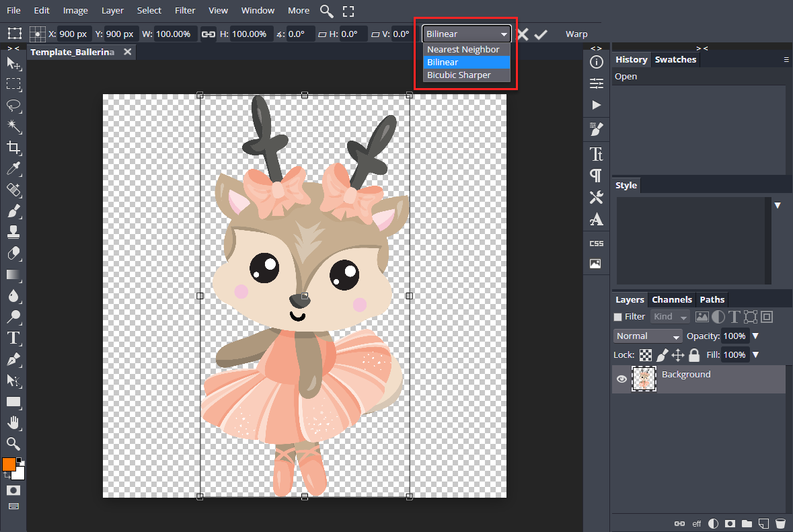This screenshot has width=793, height=532.
Task: Hide the Background layer
Action: pos(622,379)
